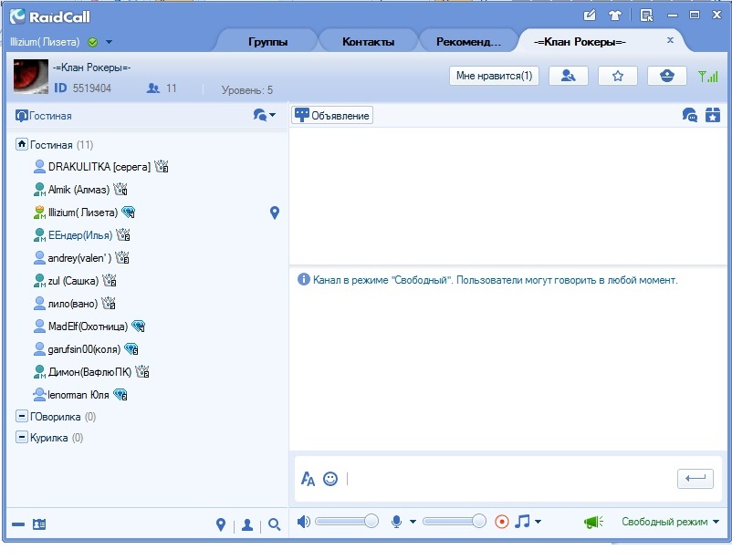Image resolution: width=732 pixels, height=560 pixels.
Task: Switch to the Контакты tab
Action: click(368, 42)
